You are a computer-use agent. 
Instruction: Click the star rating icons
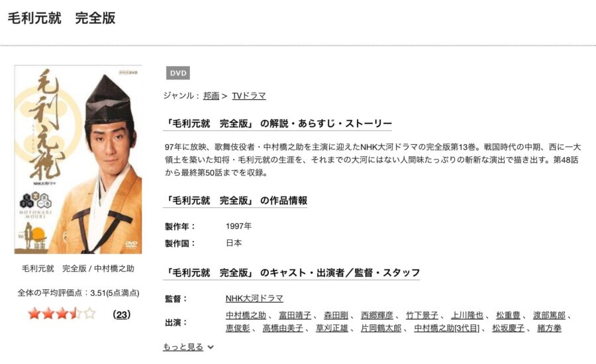tap(62, 314)
